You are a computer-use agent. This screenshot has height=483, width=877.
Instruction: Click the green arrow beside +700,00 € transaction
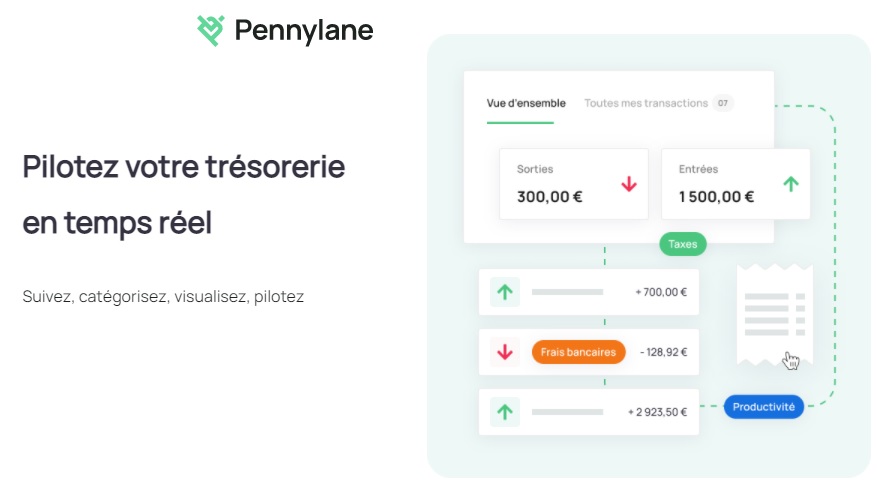pos(505,292)
